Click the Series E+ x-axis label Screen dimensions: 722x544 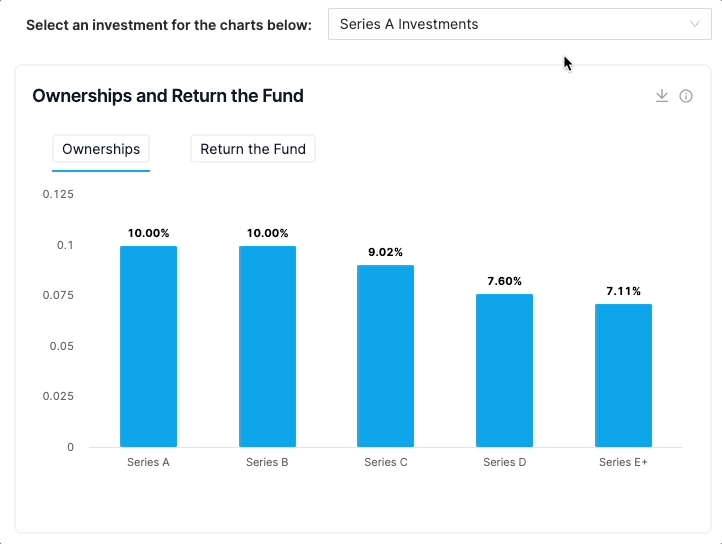(x=623, y=463)
